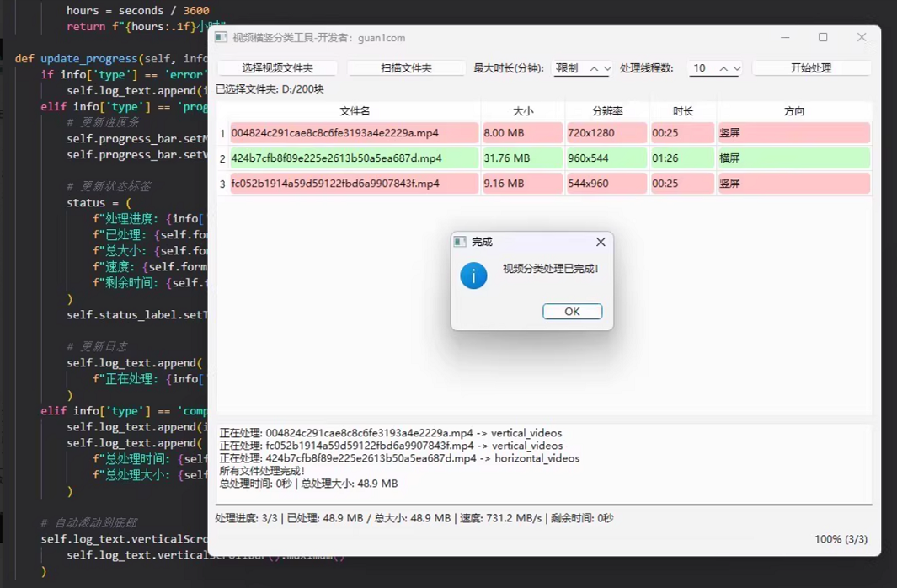Click the 8.00 MB size cell
Screen dimensions: 897x588
click(522, 133)
